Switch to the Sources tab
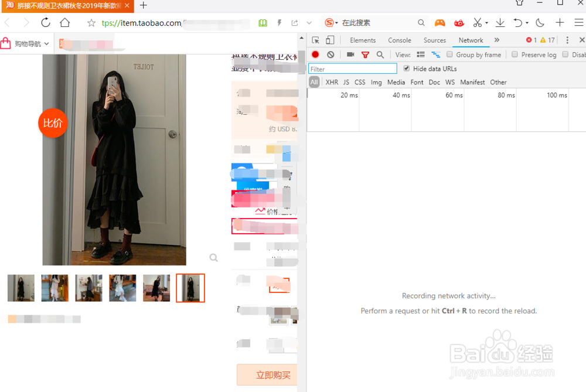The height and width of the screenshot is (392, 586). click(435, 40)
